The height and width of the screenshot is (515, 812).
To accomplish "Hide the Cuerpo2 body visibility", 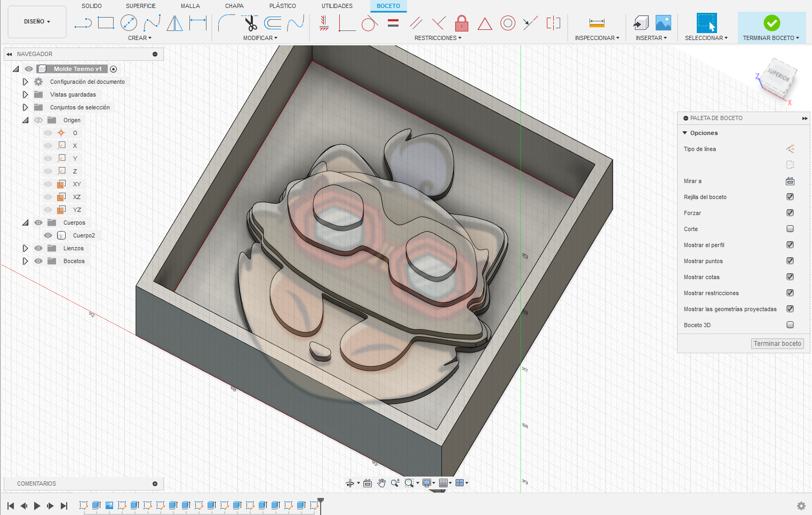I will 47,235.
